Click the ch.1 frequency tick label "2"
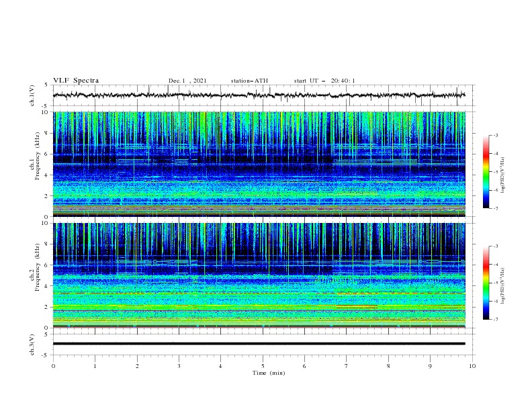This screenshot has height=411, width=532. [47, 196]
